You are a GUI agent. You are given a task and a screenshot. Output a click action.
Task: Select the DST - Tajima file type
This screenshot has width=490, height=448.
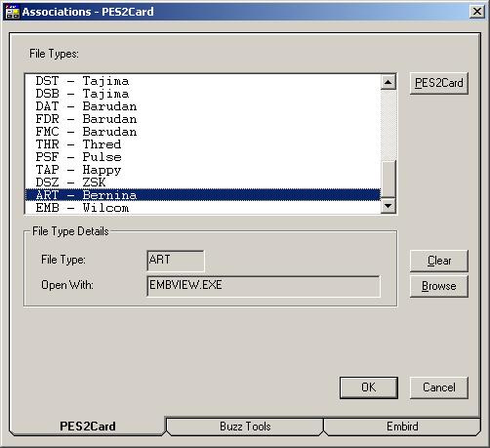[203, 81]
